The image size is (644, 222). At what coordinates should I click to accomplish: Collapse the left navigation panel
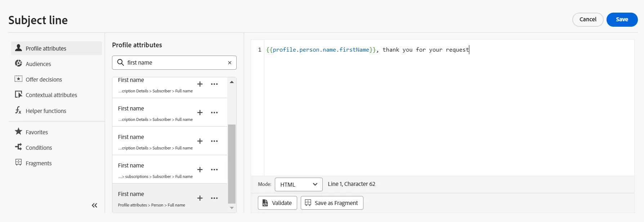[94, 205]
